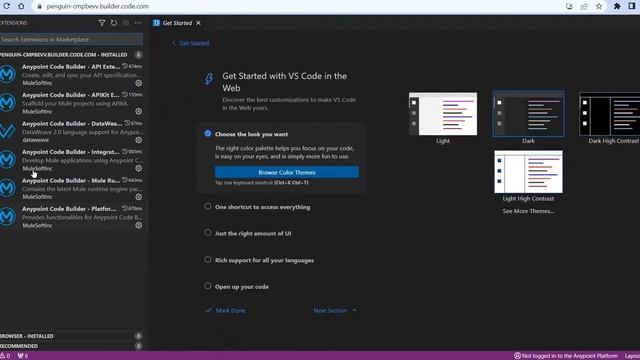
Task: Select One shortcut to access everything step
Action: pos(262,207)
